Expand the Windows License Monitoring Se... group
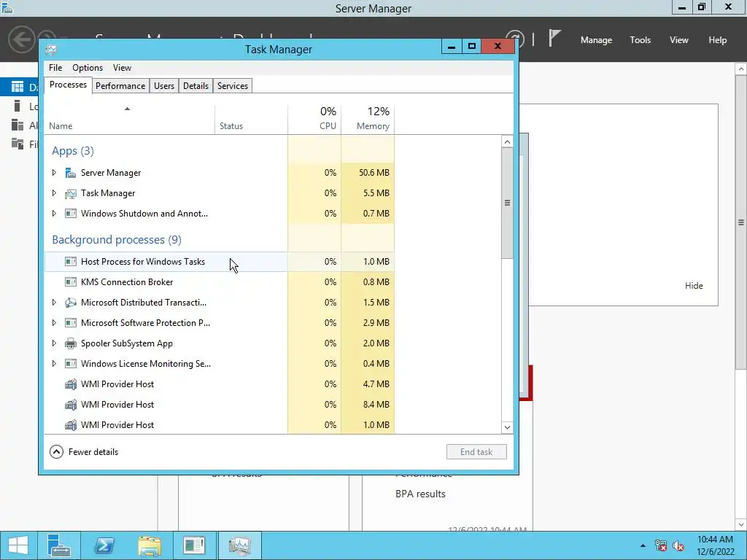 (54, 364)
